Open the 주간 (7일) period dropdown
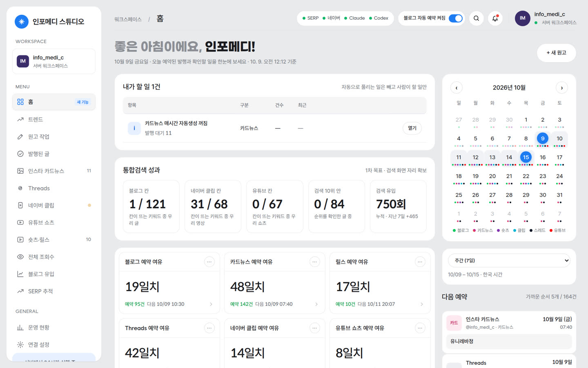 click(509, 260)
